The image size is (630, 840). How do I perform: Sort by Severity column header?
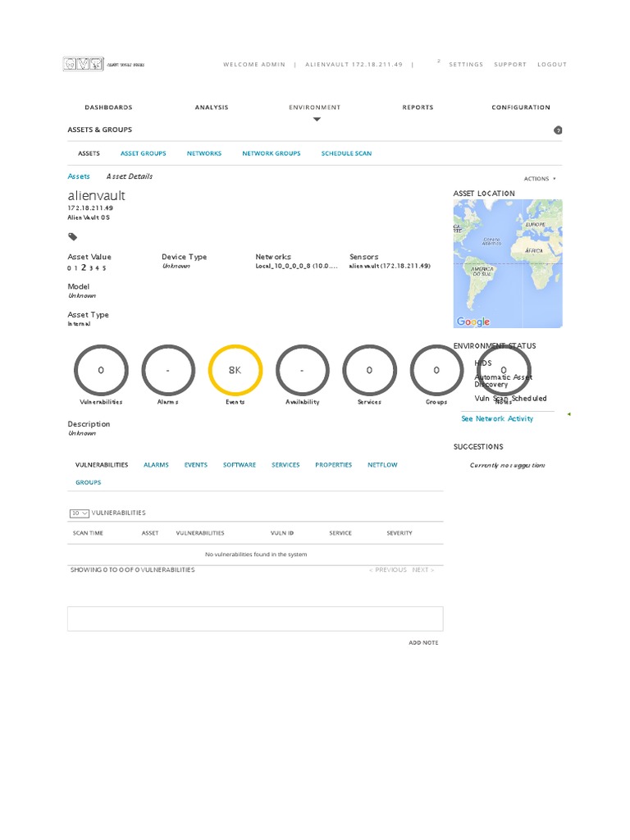(399, 533)
